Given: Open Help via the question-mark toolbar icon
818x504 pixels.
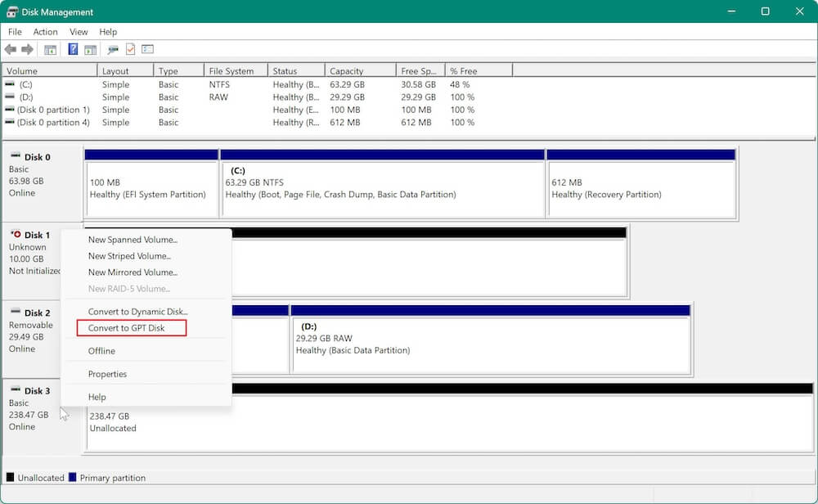Looking at the screenshot, I should click(x=73, y=48).
